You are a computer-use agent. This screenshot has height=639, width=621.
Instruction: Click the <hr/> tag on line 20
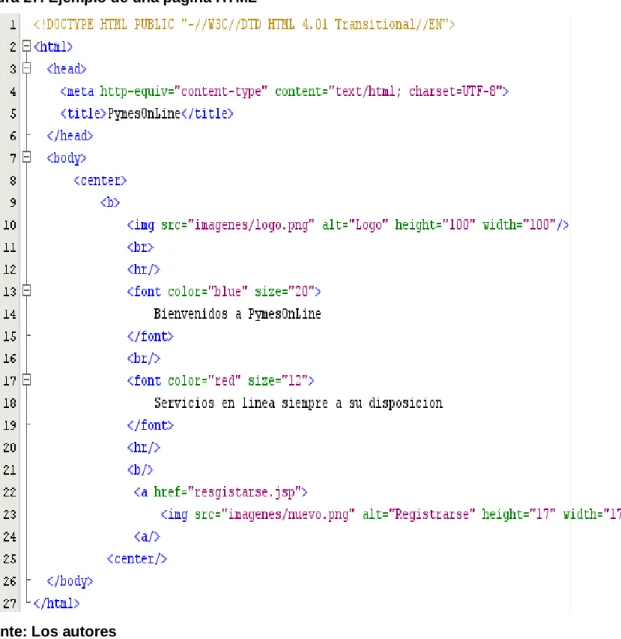click(x=143, y=447)
